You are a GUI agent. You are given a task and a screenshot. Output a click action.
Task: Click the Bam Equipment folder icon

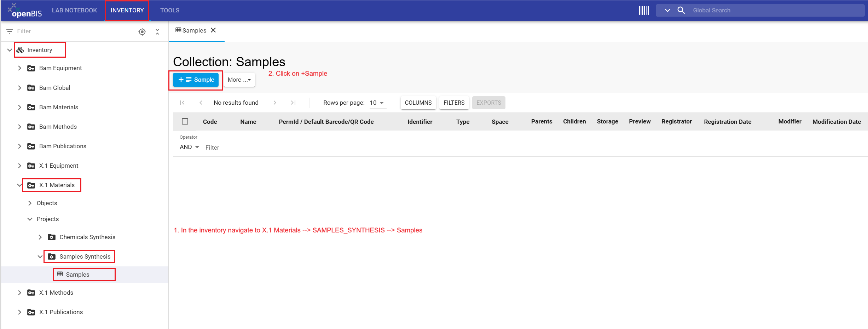coord(31,68)
